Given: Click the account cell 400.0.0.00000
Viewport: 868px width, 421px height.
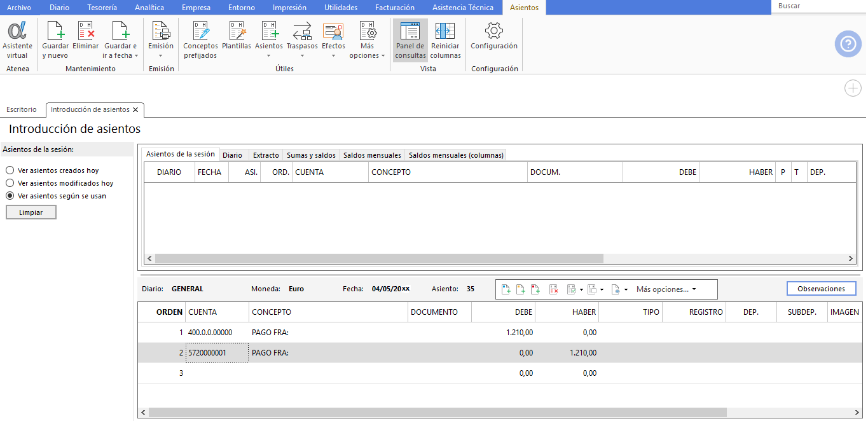Looking at the screenshot, I should click(217, 333).
